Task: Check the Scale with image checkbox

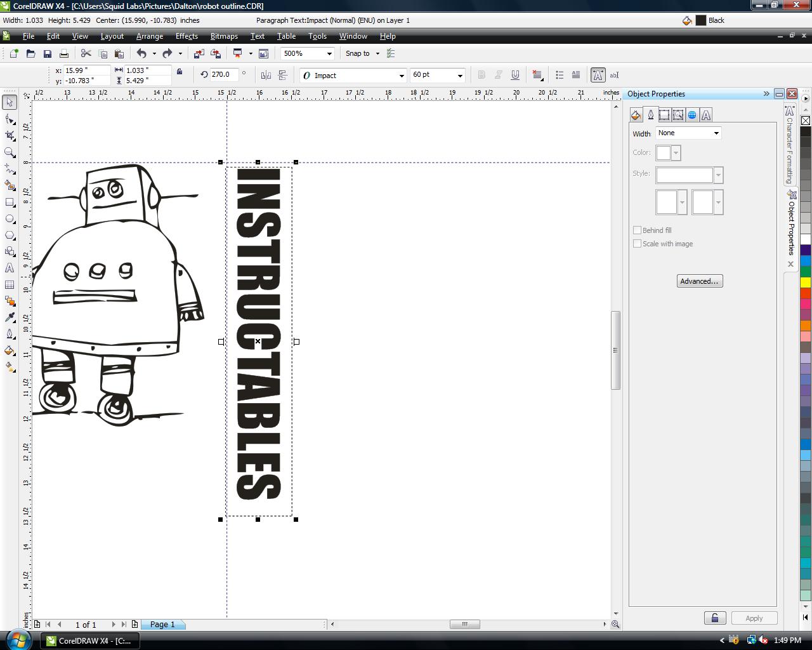Action: [x=637, y=244]
